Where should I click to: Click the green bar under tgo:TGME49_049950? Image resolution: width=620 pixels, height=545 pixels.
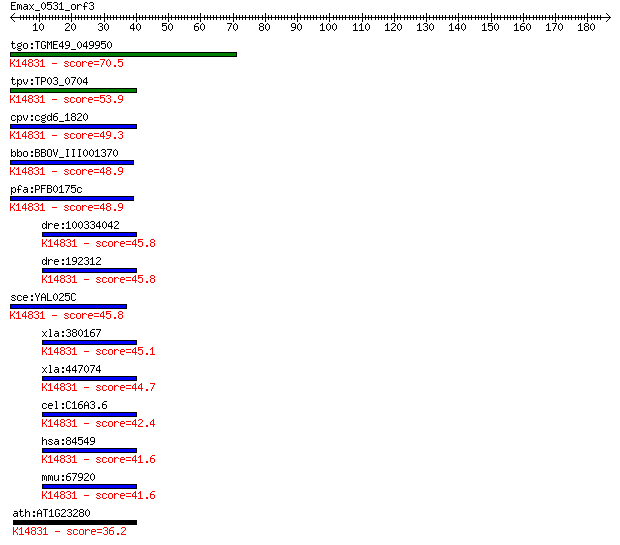[123, 55]
